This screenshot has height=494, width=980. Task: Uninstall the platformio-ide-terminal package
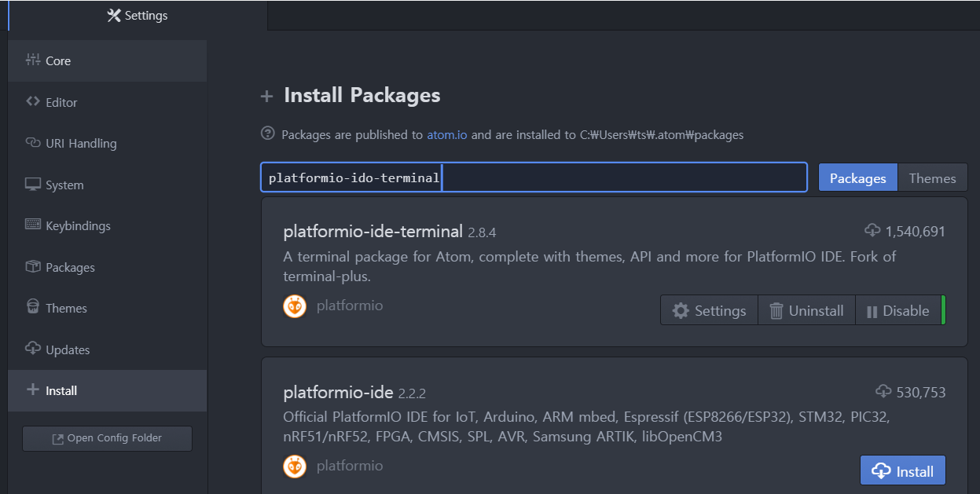pos(806,310)
